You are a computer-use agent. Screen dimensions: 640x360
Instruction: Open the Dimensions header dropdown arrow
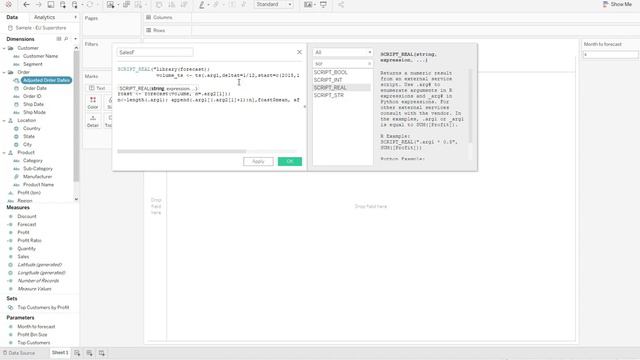pyautogui.click(x=76, y=39)
